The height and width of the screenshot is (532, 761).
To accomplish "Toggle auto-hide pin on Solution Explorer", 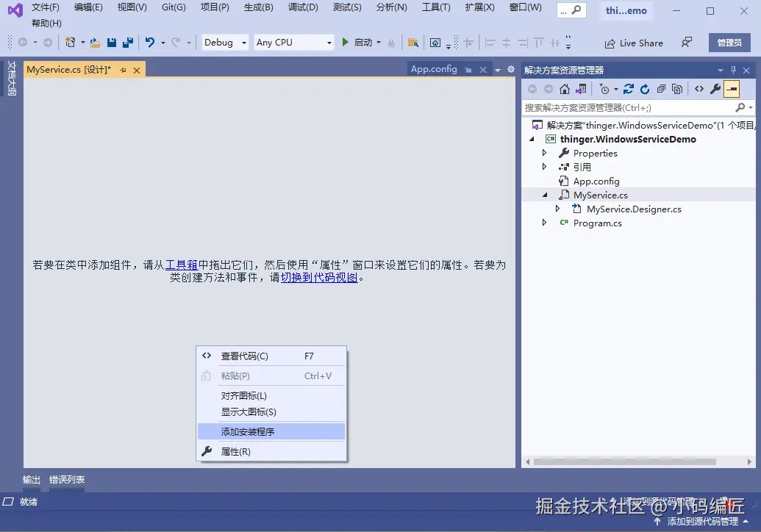I will coord(733,71).
